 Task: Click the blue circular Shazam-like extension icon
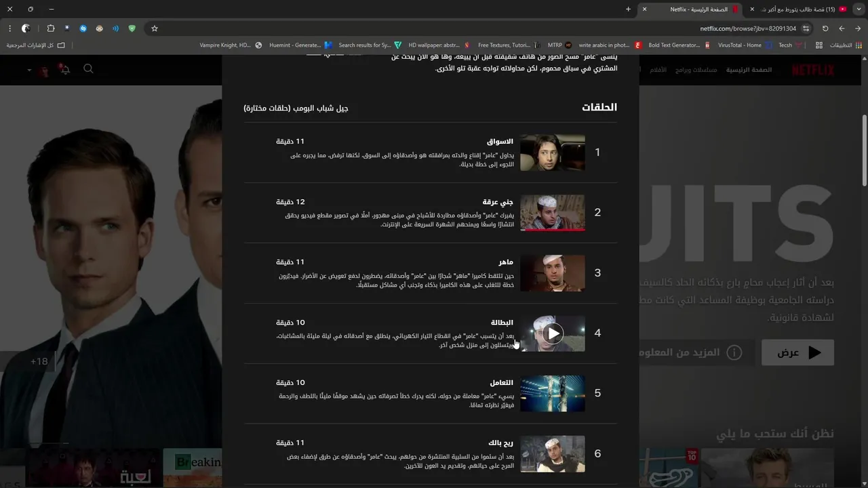point(83,28)
